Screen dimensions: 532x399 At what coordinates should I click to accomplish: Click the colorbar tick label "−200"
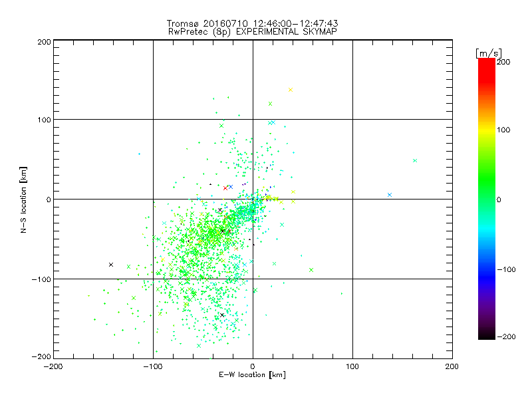pos(506,336)
